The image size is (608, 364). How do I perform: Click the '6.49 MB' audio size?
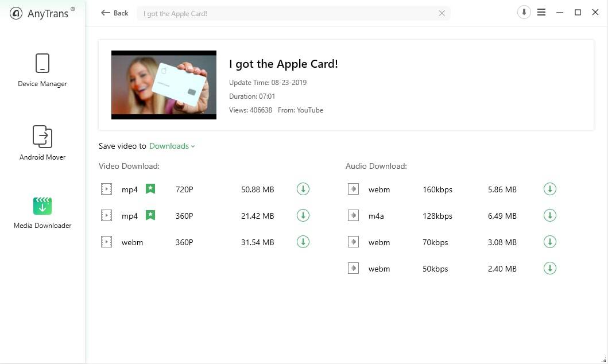[502, 216]
